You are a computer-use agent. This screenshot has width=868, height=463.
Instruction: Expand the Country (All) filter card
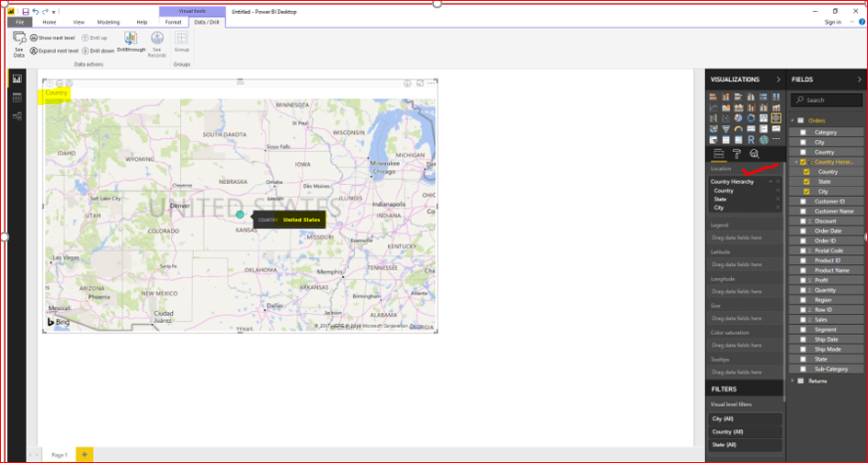pyautogui.click(x=745, y=432)
